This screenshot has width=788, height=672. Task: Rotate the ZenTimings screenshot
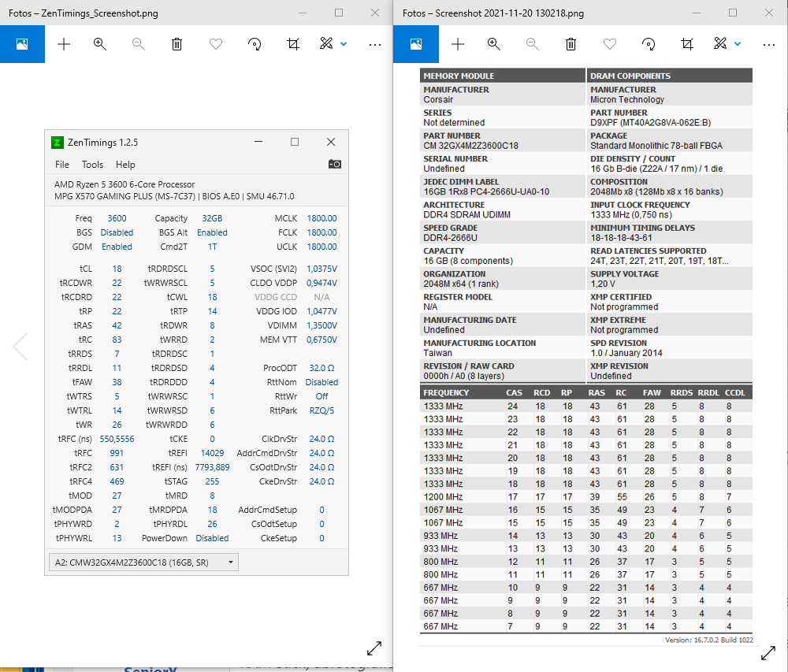pos(255,44)
